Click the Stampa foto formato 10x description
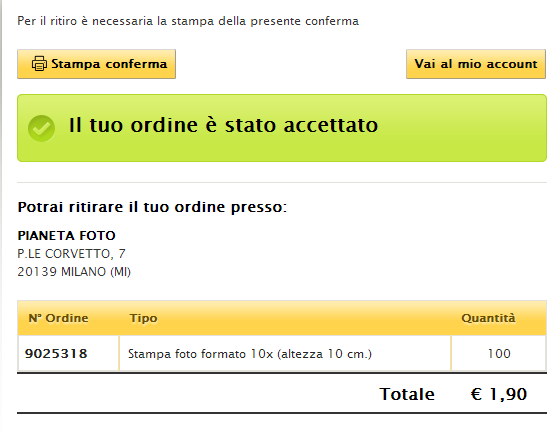558x432 pixels. [250, 354]
